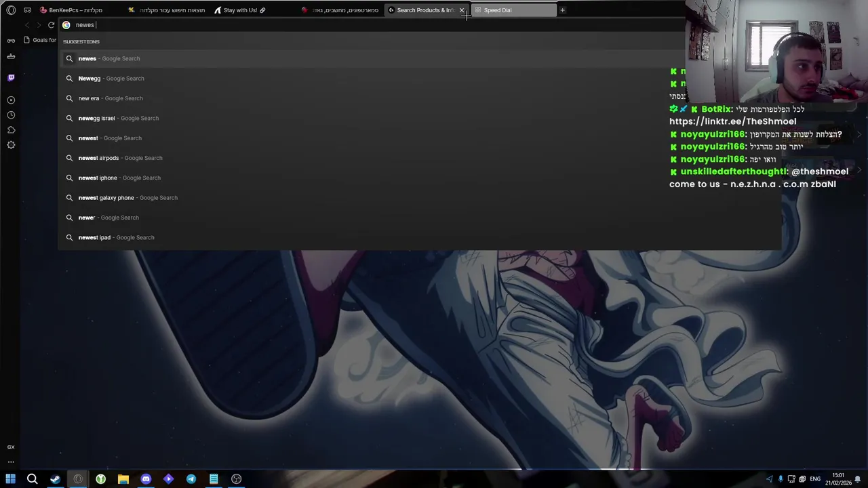Switch the ENG input language indicator

tap(815, 479)
